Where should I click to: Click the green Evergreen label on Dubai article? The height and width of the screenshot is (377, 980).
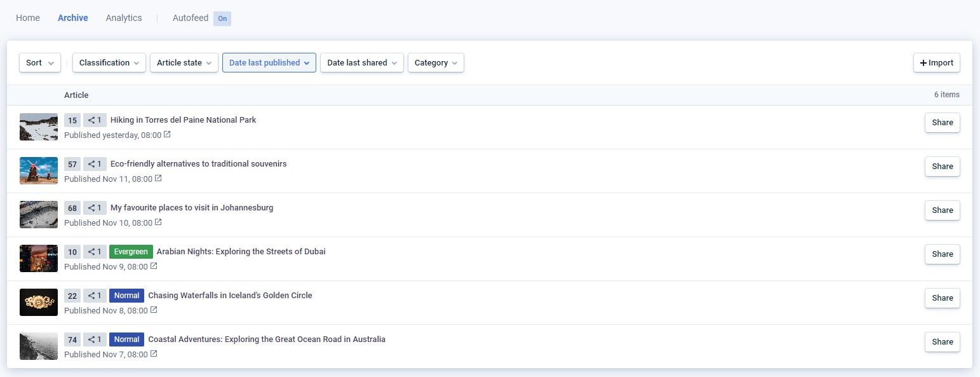(131, 252)
